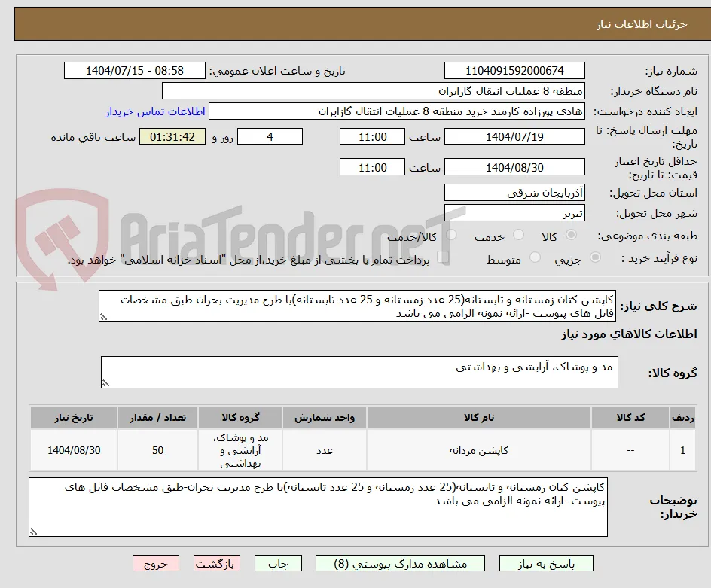Click the تعداد / مقدار column header
The height and width of the screenshot is (588, 711).
click(x=158, y=418)
